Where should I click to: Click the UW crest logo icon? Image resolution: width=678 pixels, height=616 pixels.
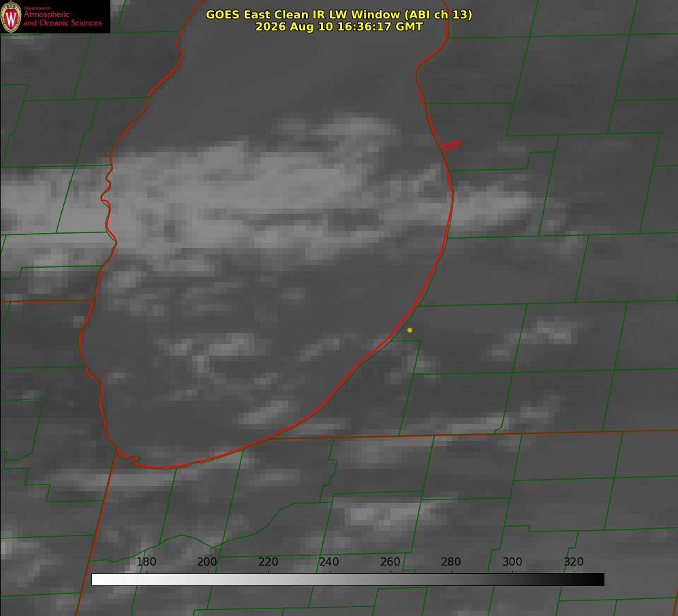11,17
